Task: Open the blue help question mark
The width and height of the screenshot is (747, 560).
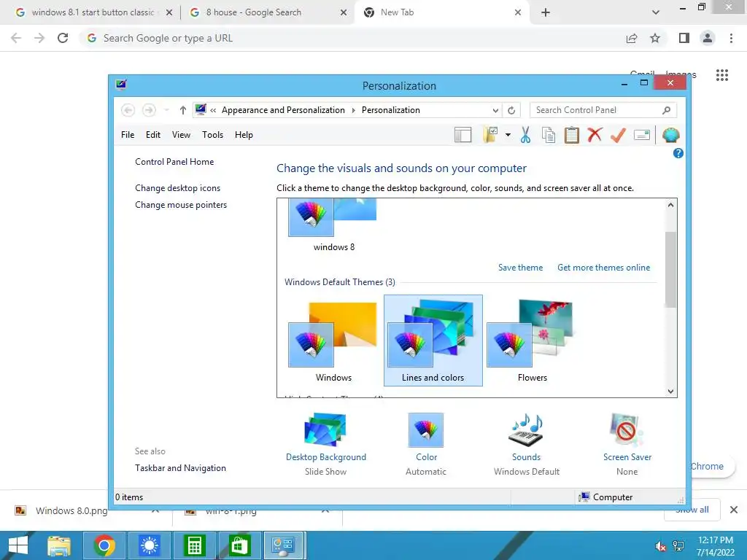Action: [678, 153]
